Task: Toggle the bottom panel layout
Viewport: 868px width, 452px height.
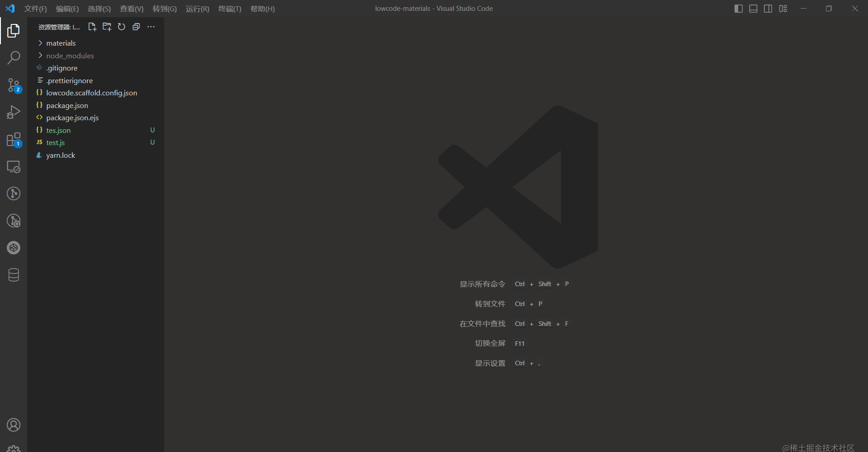Action: click(753, 9)
